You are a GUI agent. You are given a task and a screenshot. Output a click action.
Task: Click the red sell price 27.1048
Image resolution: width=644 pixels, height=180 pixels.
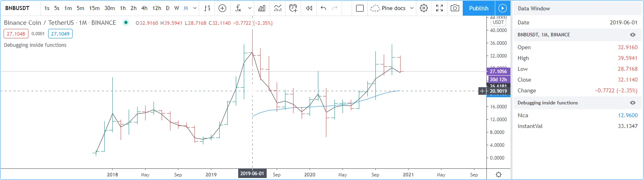tap(16, 34)
